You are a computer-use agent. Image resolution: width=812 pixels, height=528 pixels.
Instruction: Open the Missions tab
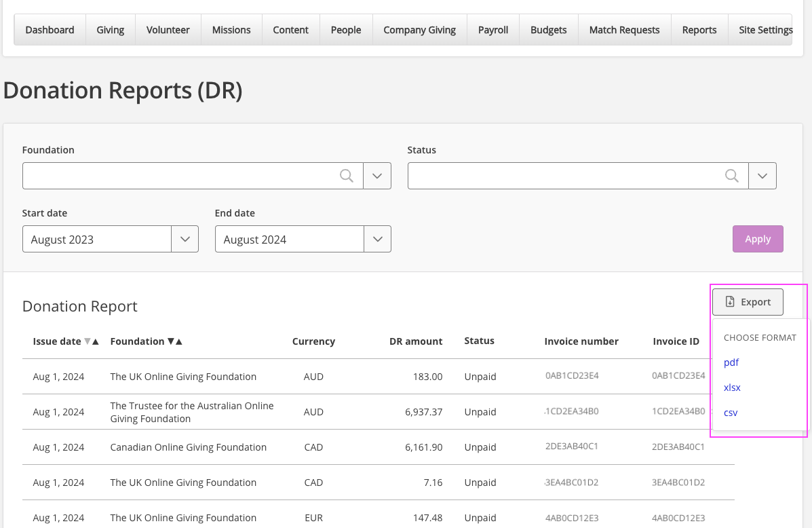coord(231,30)
